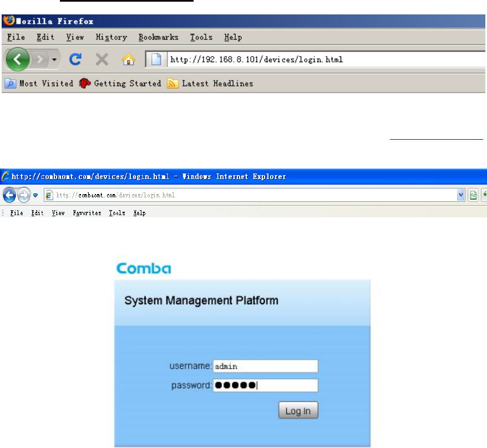
Task: Click Firefox logo in title bar
Action: [x=9, y=21]
